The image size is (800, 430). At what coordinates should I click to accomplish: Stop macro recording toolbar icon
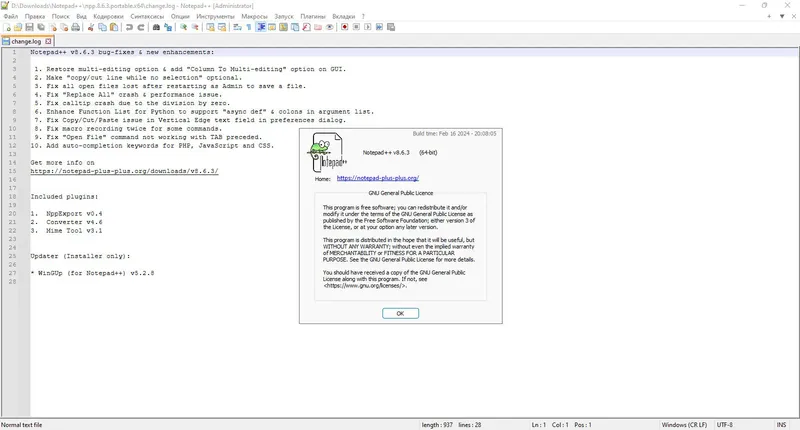point(356,27)
